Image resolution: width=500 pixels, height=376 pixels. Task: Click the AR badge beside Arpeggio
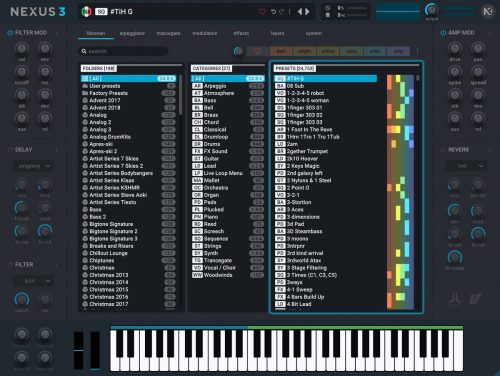[x=197, y=86]
